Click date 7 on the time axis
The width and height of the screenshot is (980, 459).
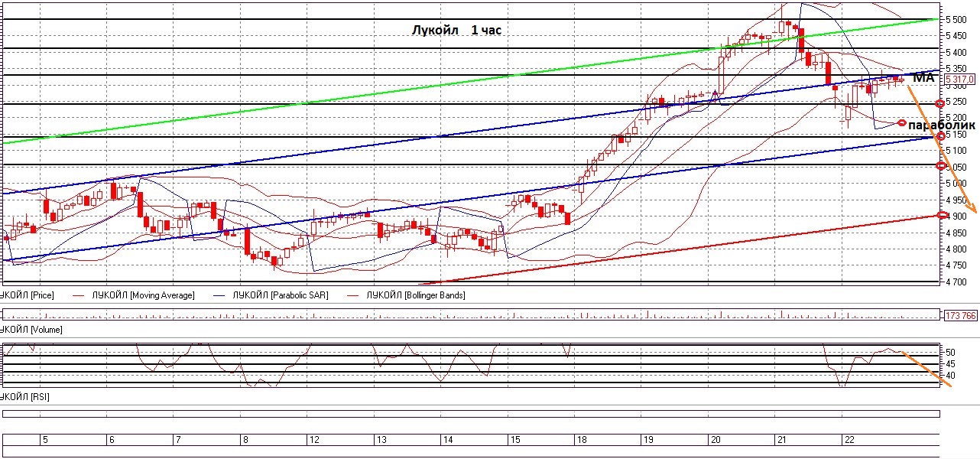[x=178, y=440]
